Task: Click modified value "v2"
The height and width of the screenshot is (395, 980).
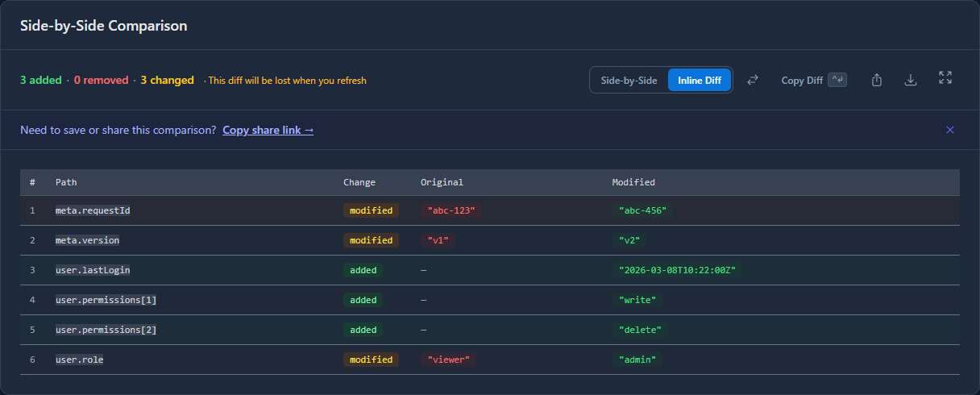Action: [x=630, y=240]
